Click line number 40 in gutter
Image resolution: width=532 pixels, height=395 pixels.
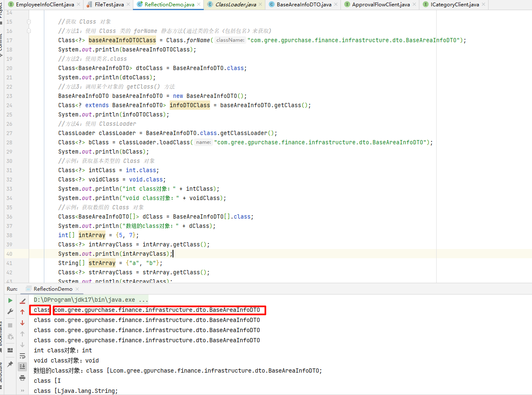9,254
